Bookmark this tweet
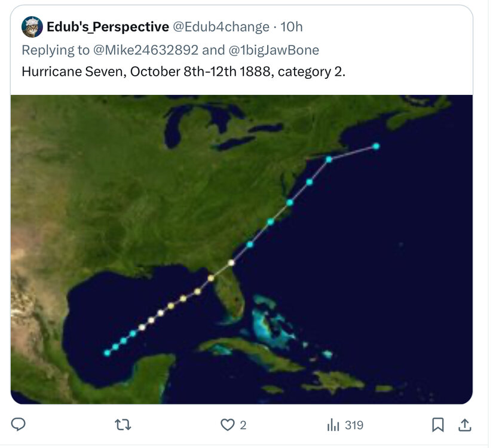 pyautogui.click(x=438, y=425)
